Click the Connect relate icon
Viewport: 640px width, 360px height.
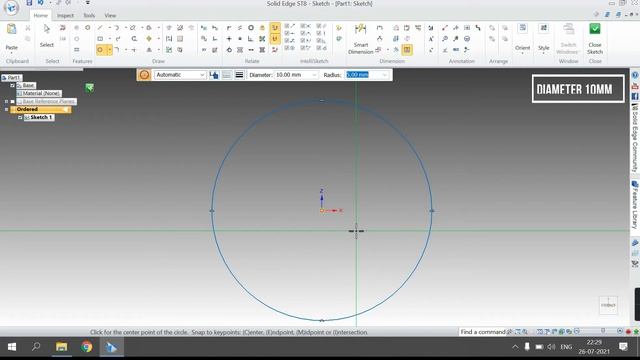[x=229, y=28]
